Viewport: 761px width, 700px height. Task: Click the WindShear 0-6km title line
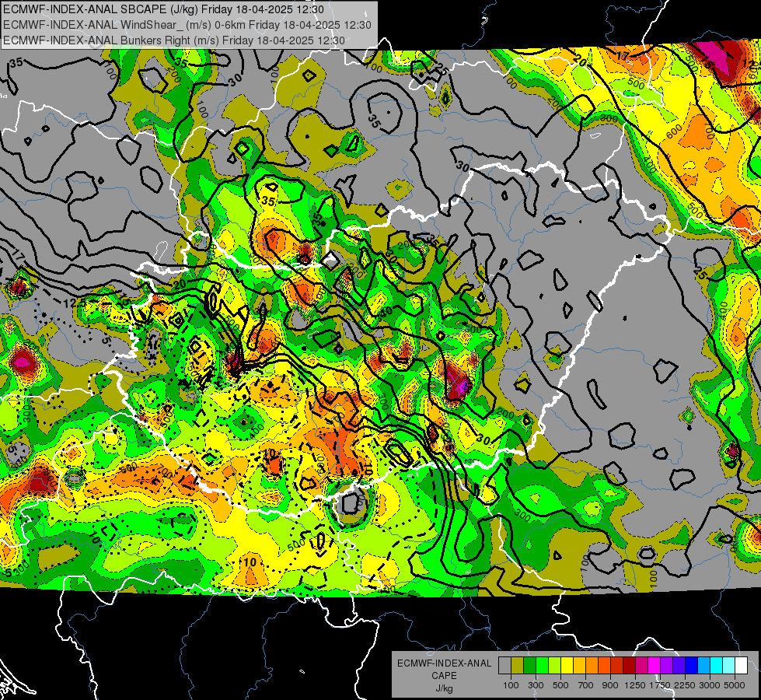pyautogui.click(x=187, y=25)
